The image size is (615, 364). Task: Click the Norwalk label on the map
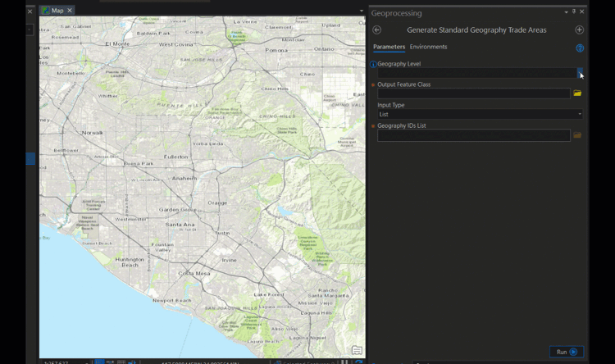point(93,133)
